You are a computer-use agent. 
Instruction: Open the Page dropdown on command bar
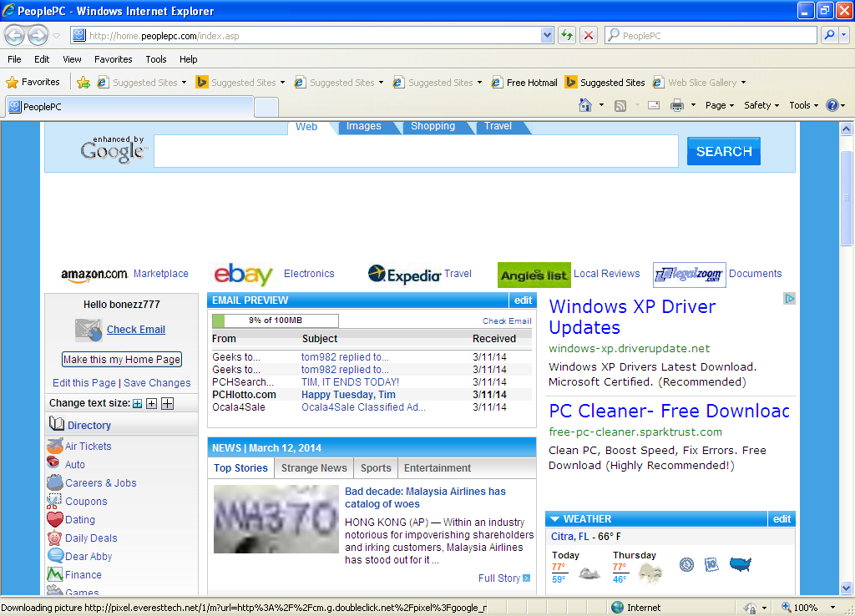pyautogui.click(x=720, y=105)
